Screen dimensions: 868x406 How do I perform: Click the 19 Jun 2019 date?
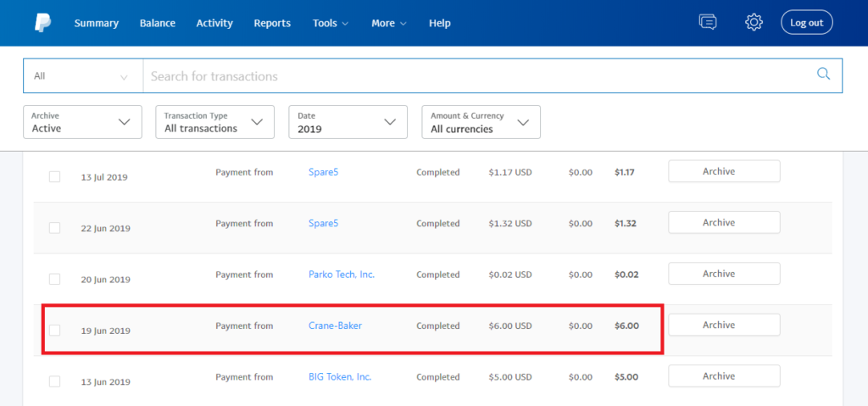coord(105,331)
